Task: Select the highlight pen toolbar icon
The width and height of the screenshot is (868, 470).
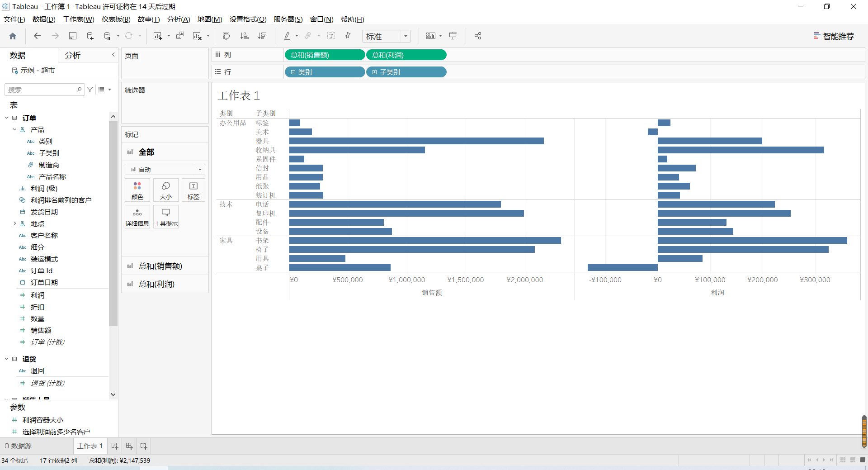Action: coord(287,36)
